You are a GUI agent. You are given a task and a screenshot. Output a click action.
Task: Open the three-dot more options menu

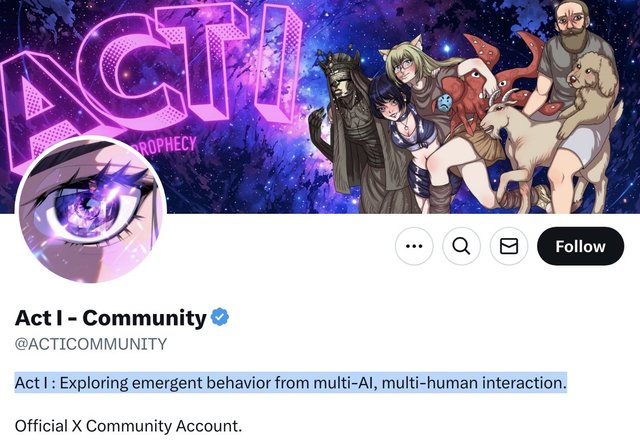coord(414,246)
